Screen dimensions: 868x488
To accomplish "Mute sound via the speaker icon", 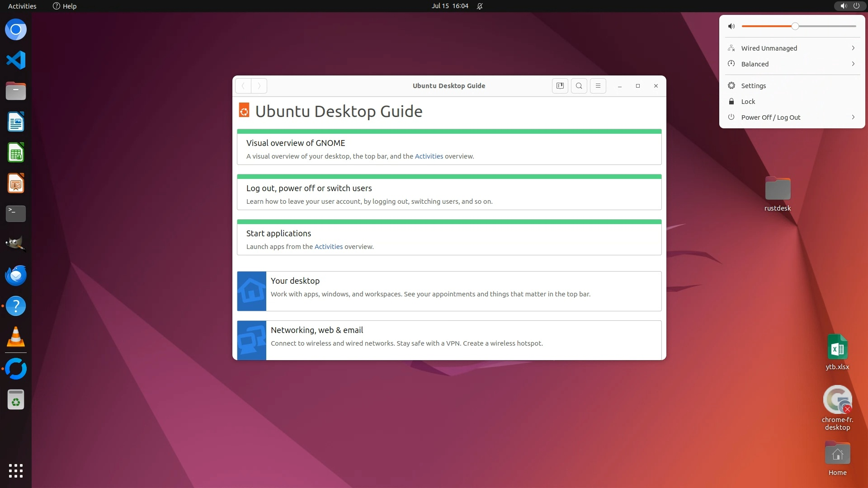I will coord(731,26).
